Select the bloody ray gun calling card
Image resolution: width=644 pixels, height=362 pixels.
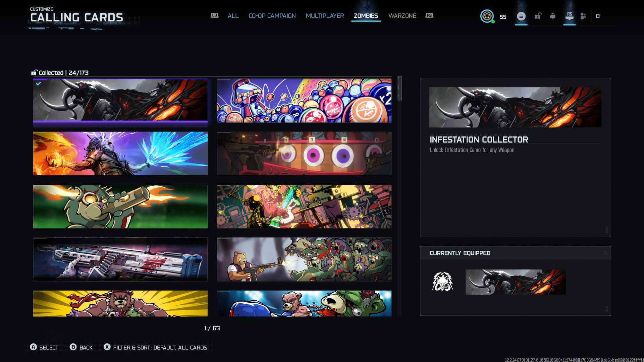coord(120,259)
